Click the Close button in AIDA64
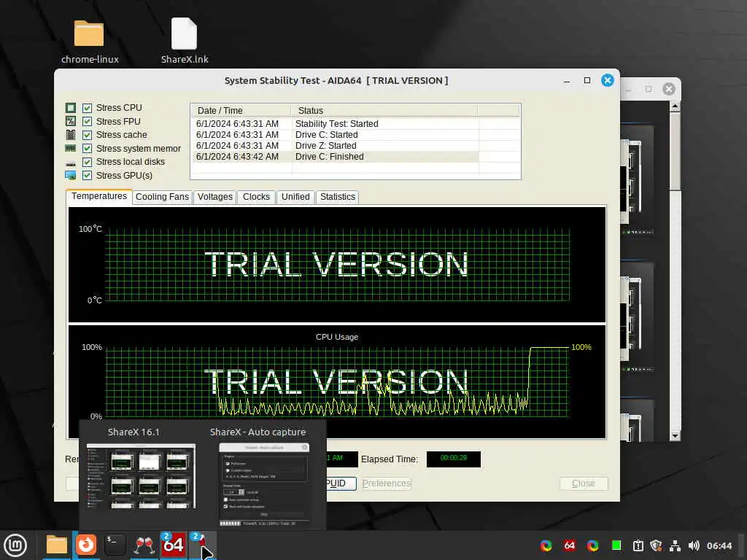The height and width of the screenshot is (560, 747). pos(583,483)
